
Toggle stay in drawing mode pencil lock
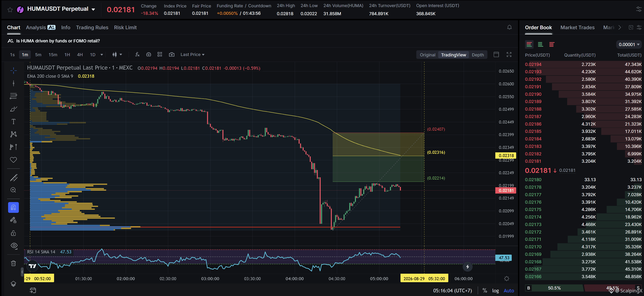pyautogui.click(x=14, y=220)
